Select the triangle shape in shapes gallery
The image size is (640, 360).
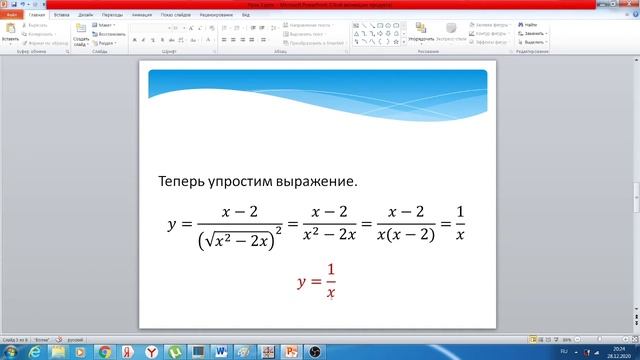point(356,34)
